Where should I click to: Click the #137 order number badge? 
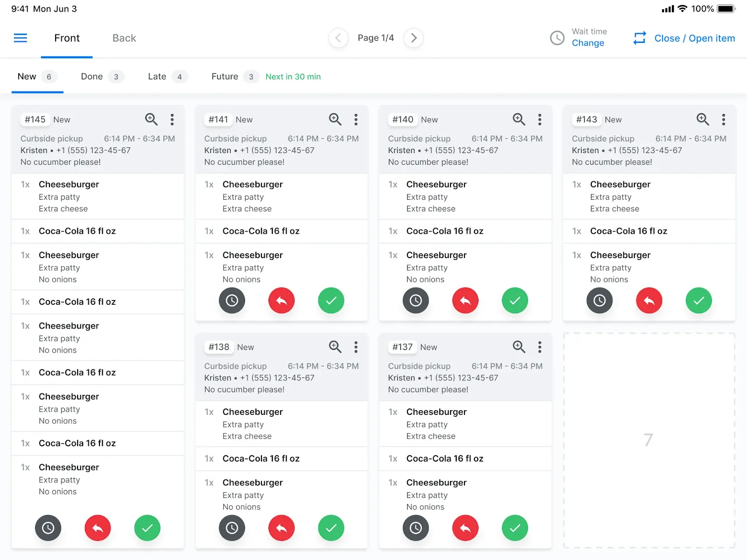[x=402, y=347]
